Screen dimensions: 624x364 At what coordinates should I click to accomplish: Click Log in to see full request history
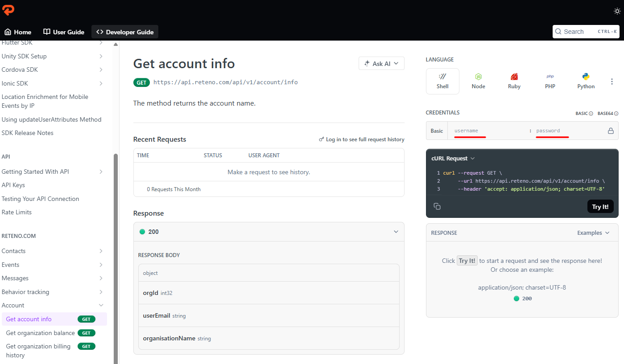(362, 139)
